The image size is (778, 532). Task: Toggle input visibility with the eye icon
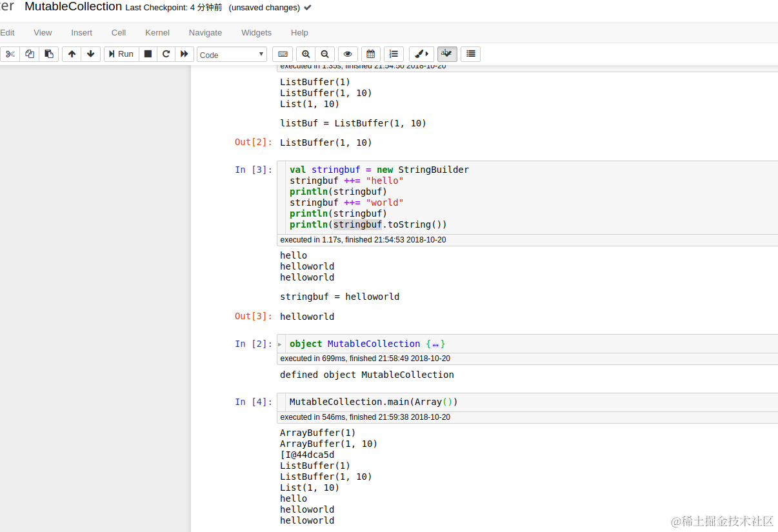coord(348,54)
